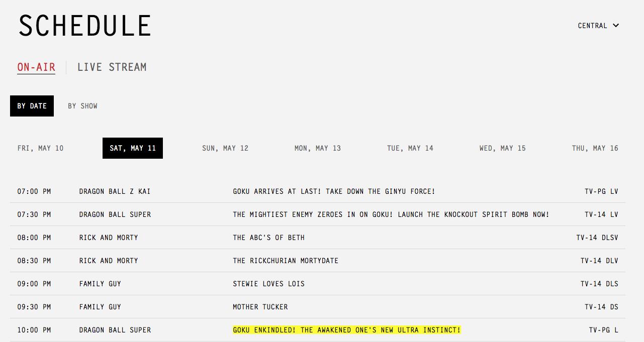
Task: Click the 09:30 PM time cell
Action: tap(34, 307)
